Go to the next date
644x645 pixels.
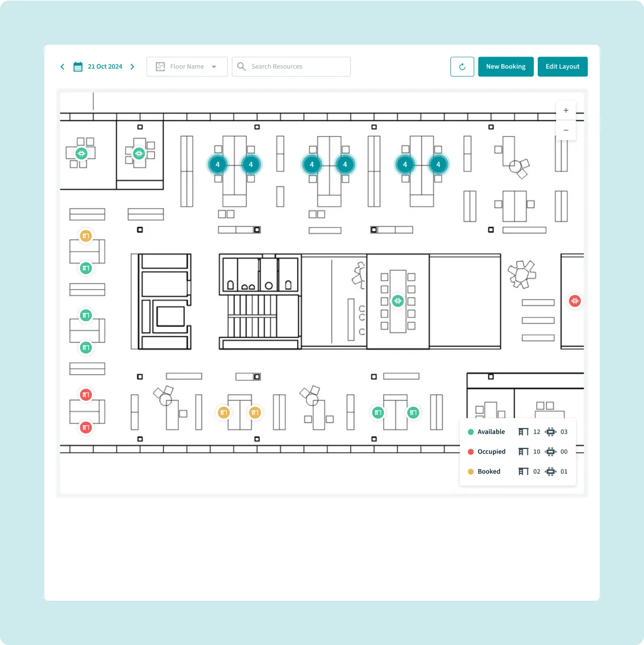132,66
